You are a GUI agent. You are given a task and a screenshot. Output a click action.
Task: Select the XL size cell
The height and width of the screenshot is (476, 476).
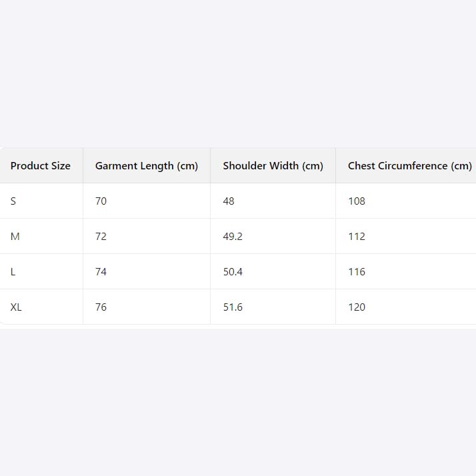[16, 307]
